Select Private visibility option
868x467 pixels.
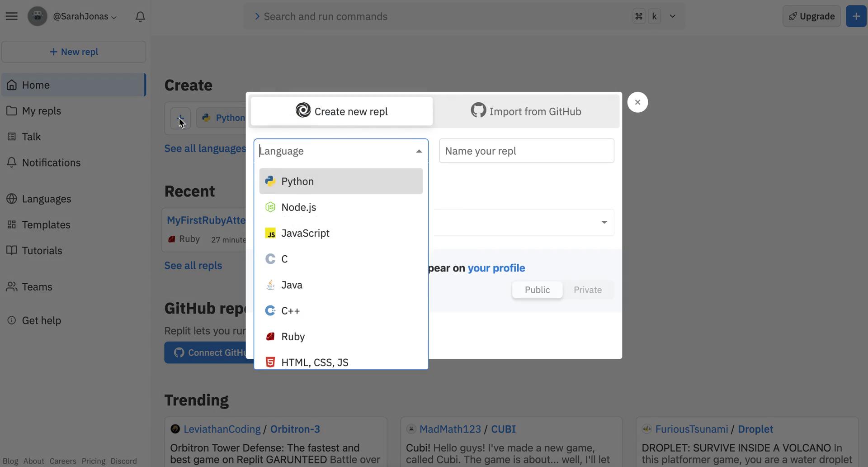(x=587, y=290)
